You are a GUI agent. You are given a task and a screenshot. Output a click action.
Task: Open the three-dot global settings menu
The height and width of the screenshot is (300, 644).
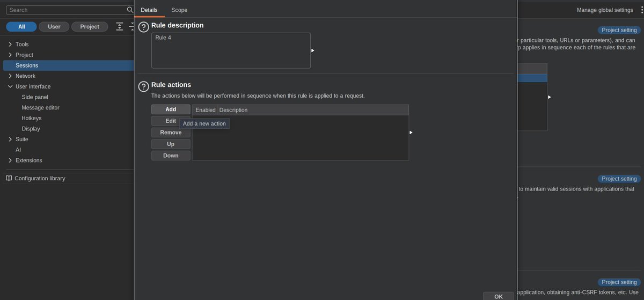(x=641, y=10)
